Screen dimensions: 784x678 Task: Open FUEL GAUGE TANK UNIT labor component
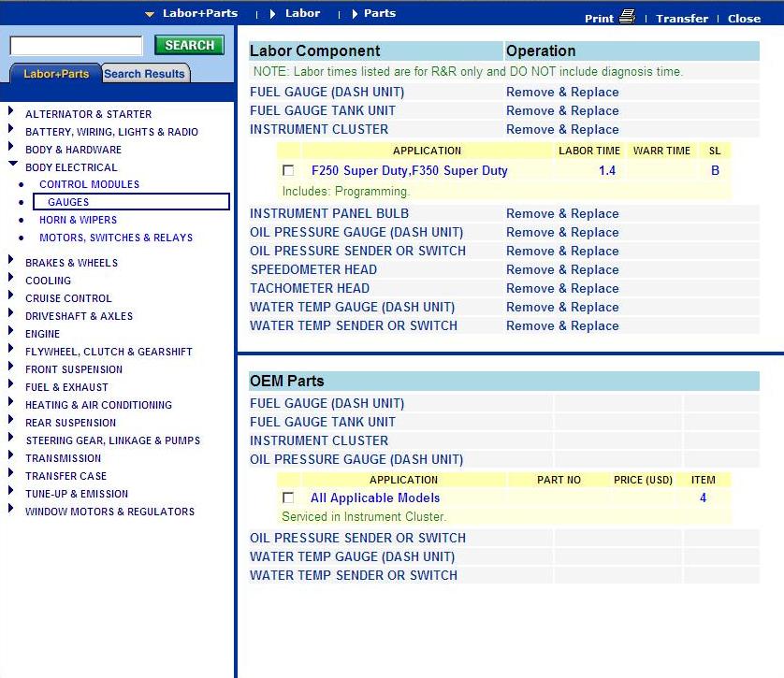(x=322, y=110)
